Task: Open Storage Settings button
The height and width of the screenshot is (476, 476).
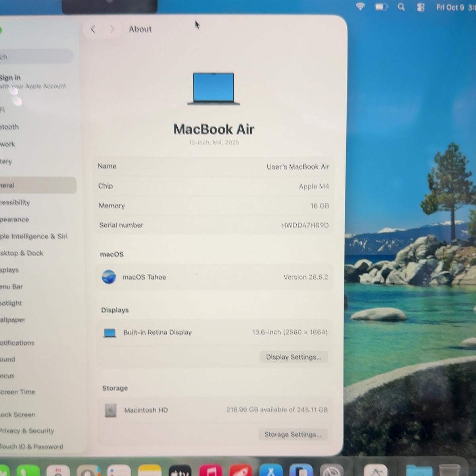Action: pyautogui.click(x=293, y=434)
